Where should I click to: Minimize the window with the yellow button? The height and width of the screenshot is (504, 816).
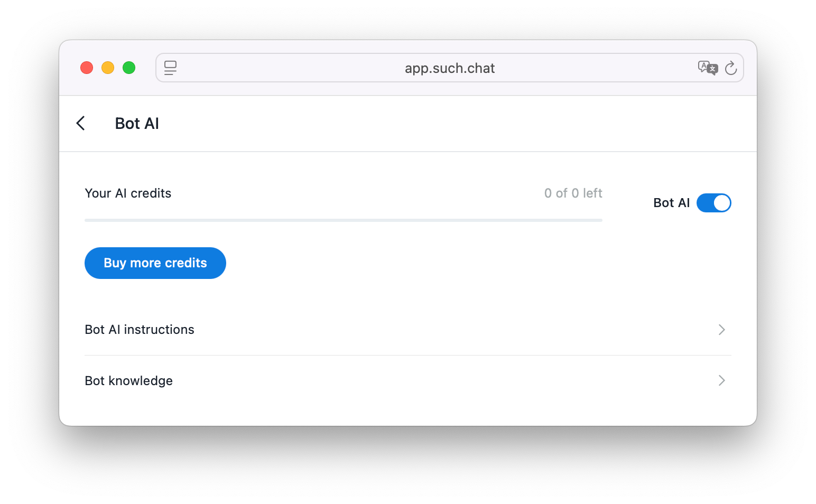pos(108,68)
